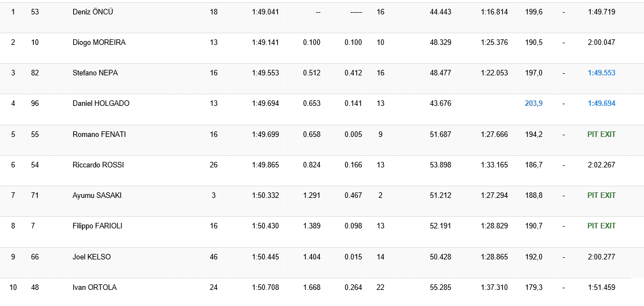Click Ayumu SASAKI rider name
Screen dimensions: 644x306
point(97,195)
